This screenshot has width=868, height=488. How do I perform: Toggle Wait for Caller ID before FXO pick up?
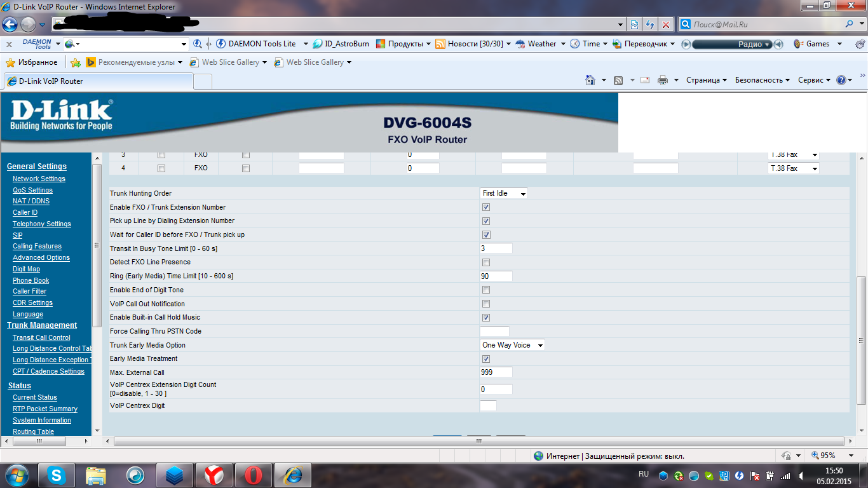486,235
